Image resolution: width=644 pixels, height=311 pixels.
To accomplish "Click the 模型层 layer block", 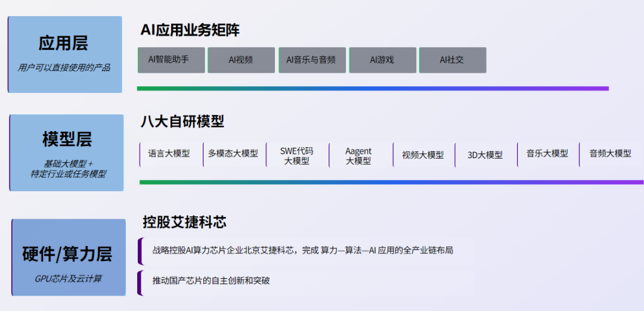I will pos(67,153).
